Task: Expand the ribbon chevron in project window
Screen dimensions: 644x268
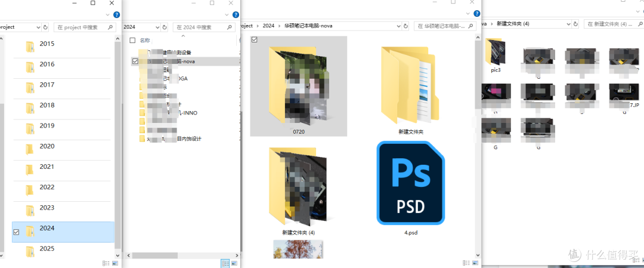Action: tap(107, 15)
